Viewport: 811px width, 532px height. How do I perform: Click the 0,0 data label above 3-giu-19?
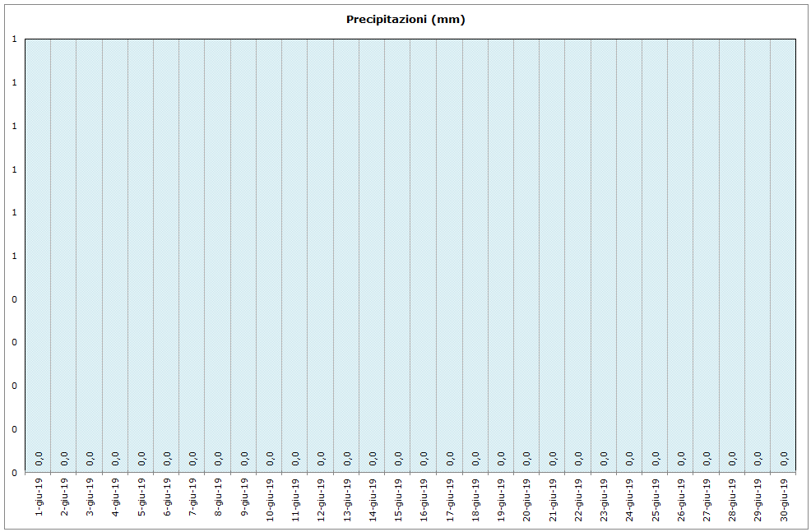(90, 459)
